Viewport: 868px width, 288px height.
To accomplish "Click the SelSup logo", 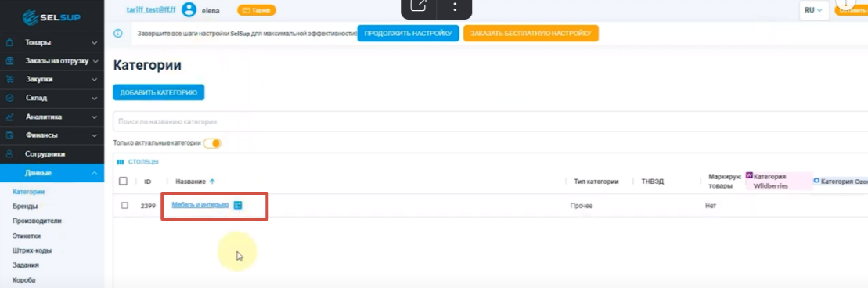I will (x=52, y=18).
